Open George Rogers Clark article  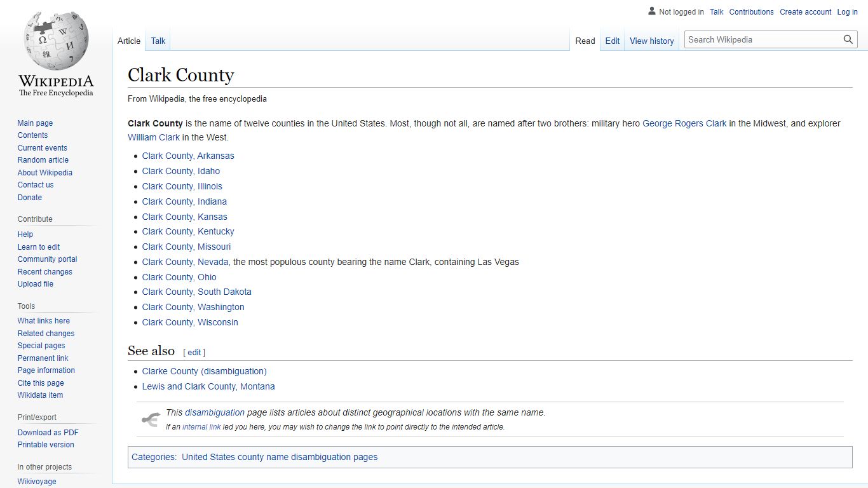point(684,123)
